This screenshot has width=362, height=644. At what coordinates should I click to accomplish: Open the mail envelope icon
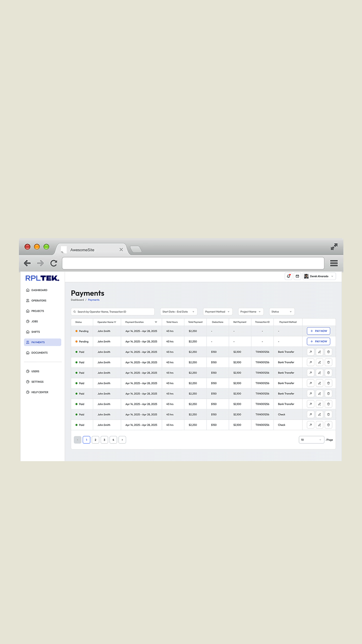pyautogui.click(x=297, y=276)
